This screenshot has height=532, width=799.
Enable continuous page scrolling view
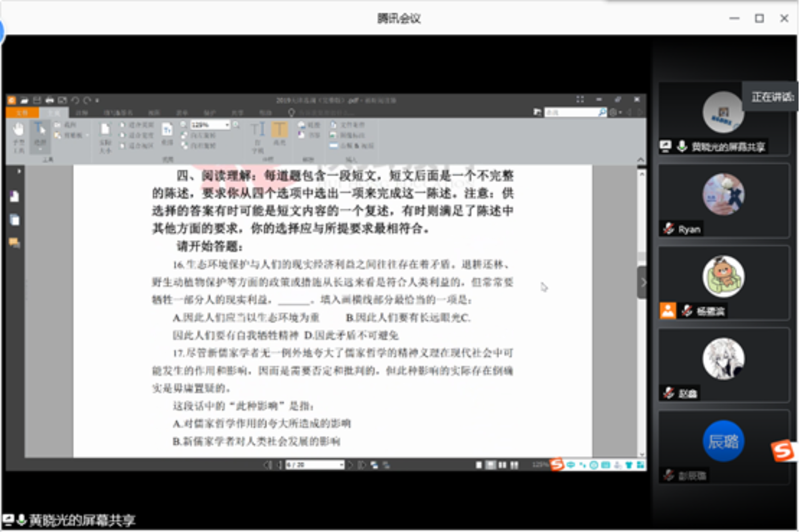coord(491,465)
